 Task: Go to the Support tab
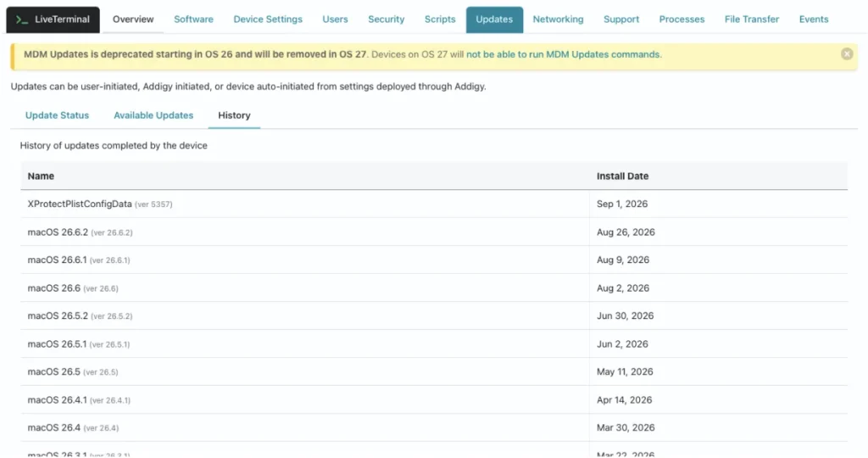pos(621,20)
